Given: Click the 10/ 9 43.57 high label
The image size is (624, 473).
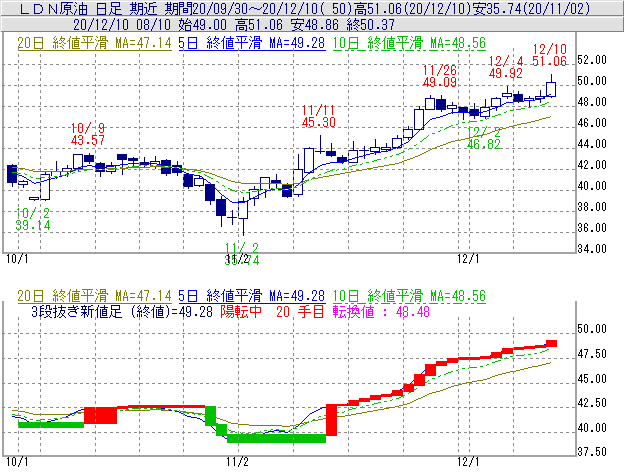Looking at the screenshot, I should coord(88,134).
